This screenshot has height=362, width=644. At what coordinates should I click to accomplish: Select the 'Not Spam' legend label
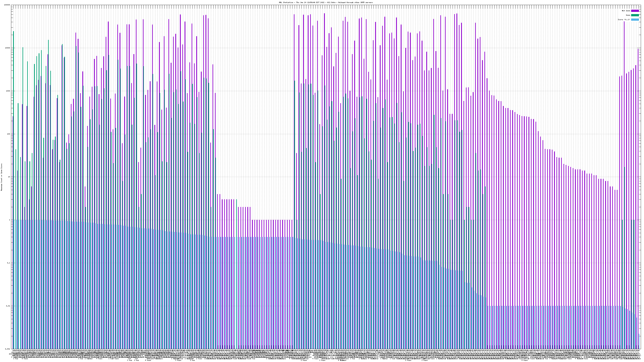click(626, 11)
